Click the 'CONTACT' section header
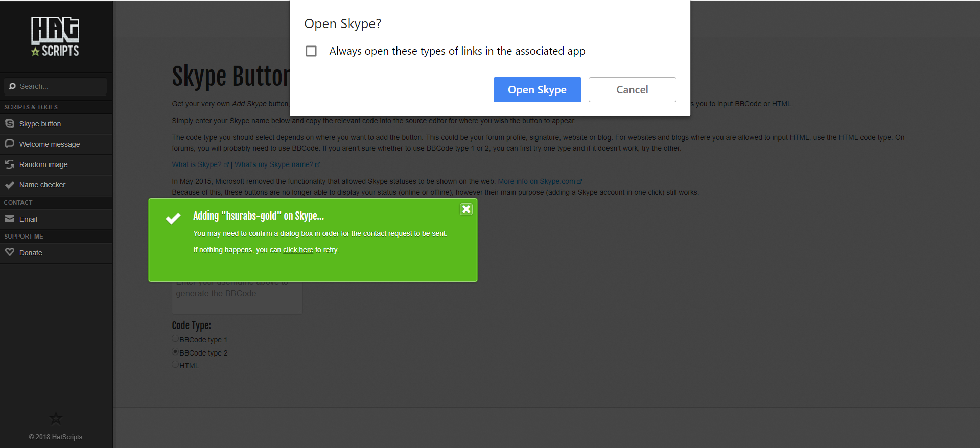The image size is (980, 448). click(x=18, y=203)
